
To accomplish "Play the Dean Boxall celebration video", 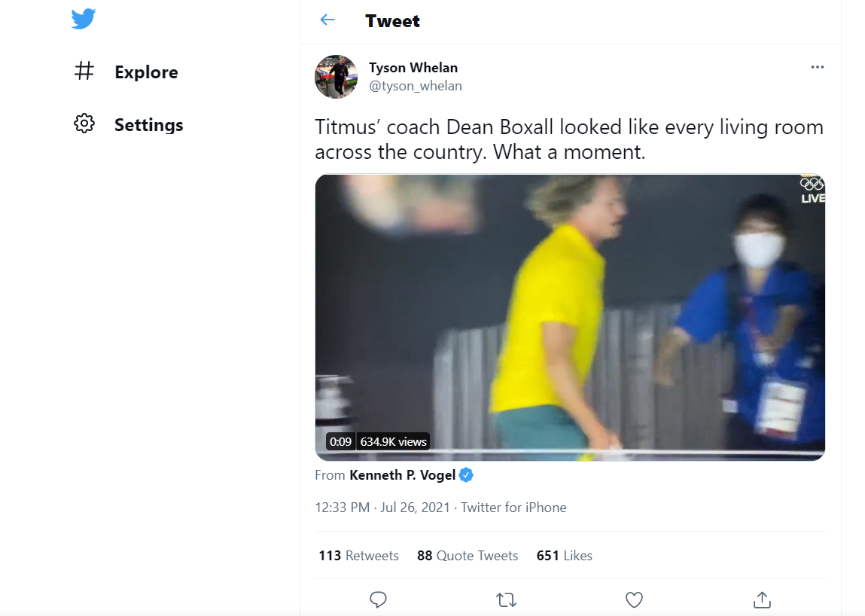I will tap(570, 316).
